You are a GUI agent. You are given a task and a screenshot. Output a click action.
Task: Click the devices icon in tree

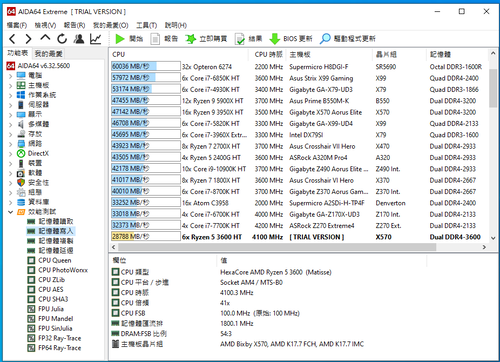click(x=21, y=163)
